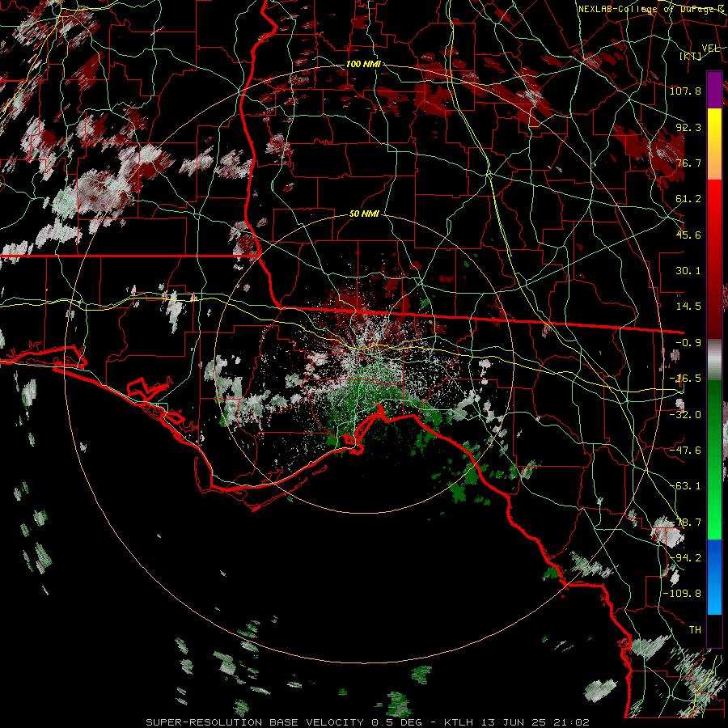728x728 pixels.
Task: Click the -94.2 scale value
Action: tap(685, 557)
